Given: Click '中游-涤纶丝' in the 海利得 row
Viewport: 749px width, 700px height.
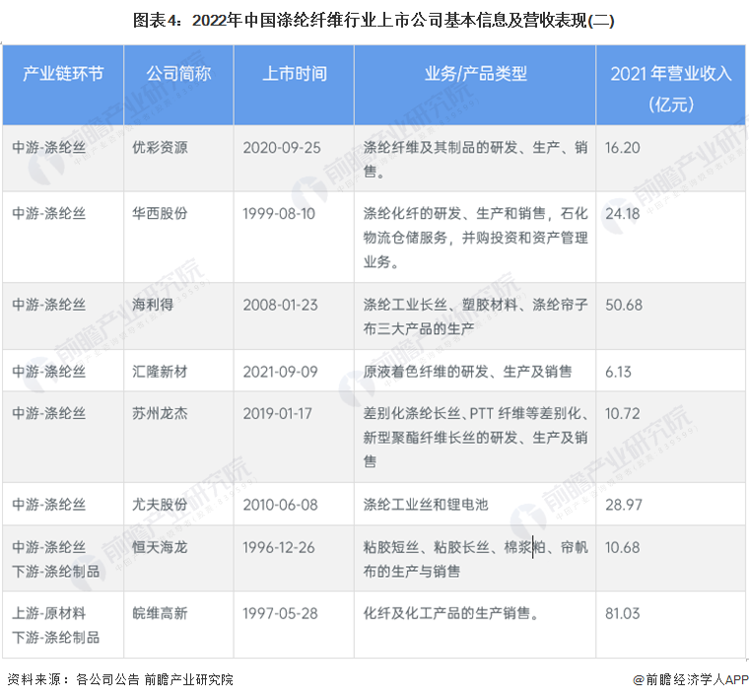Looking at the screenshot, I should (48, 305).
